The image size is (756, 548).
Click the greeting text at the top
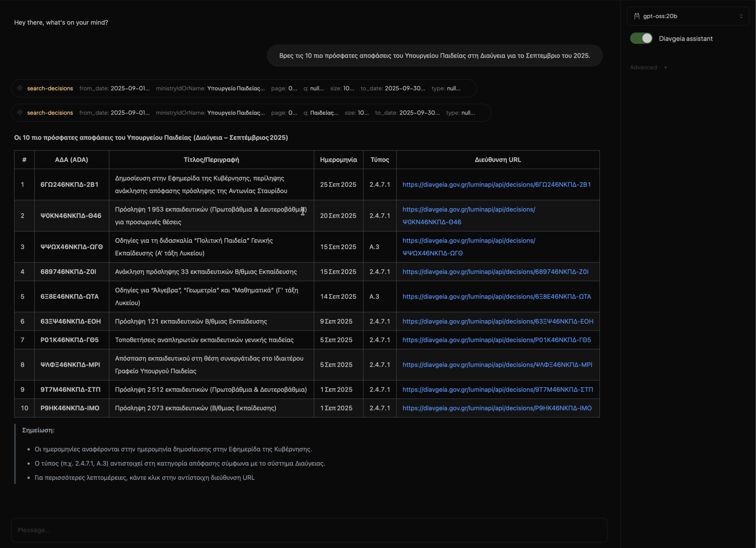coord(61,22)
